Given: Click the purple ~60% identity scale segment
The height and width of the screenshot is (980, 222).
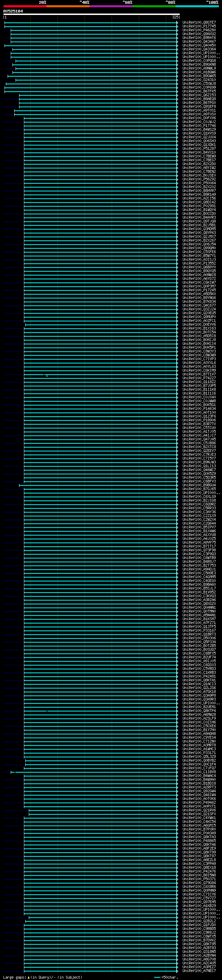Looking at the screenshot, I should pyautogui.click(x=111, y=6).
